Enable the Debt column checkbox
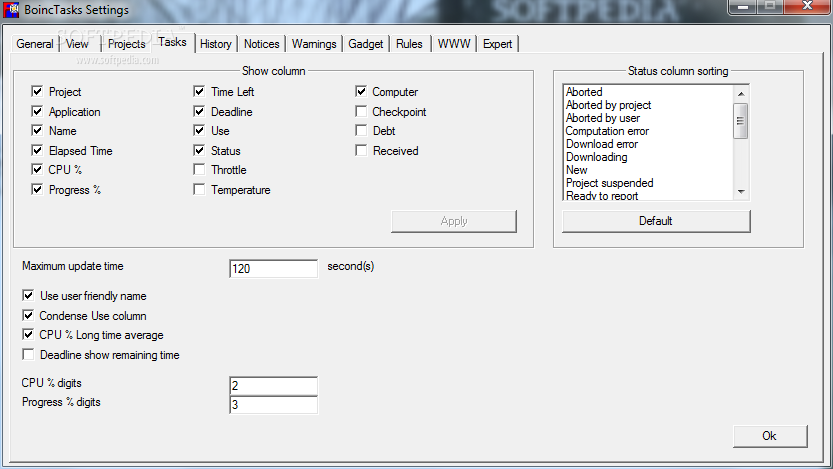Image resolution: width=833 pixels, height=469 pixels. (361, 130)
